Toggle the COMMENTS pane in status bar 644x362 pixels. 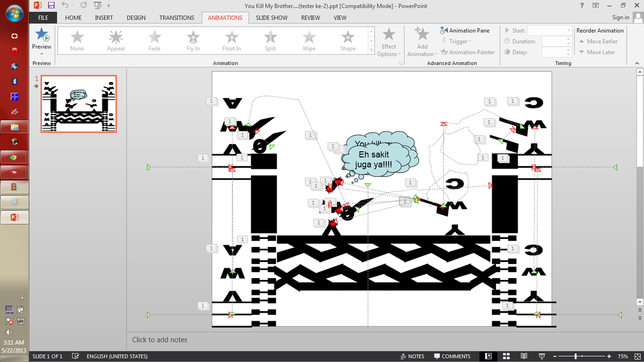[451, 356]
